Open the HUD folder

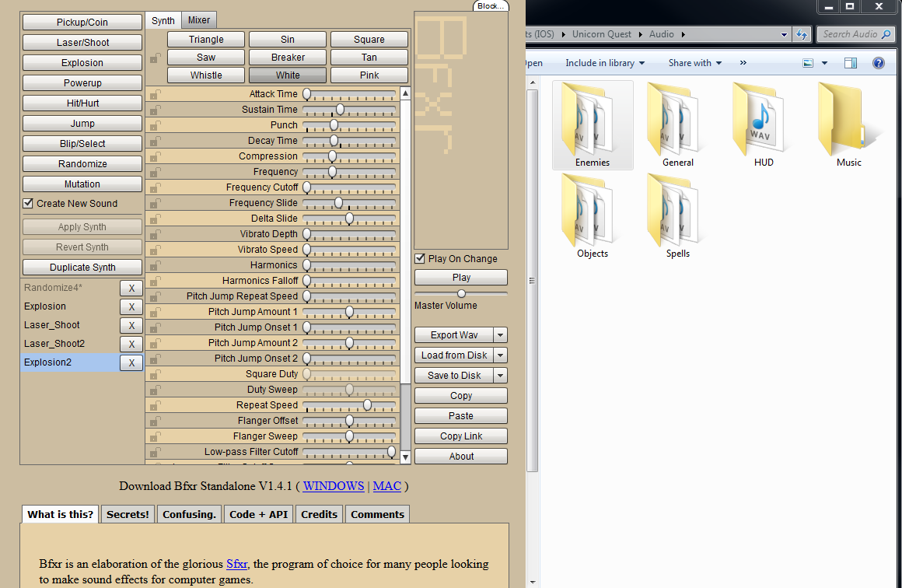pos(764,125)
